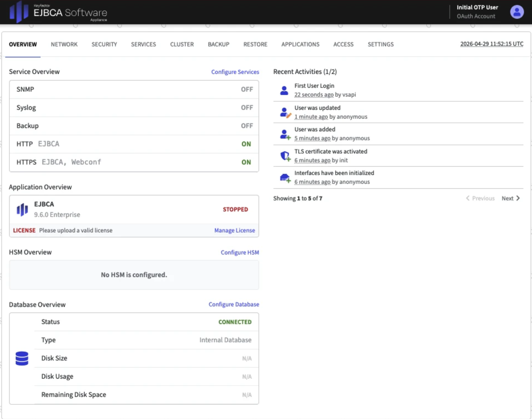The image size is (532, 419).
Task: Open the Manage License link
Action: coord(235,230)
